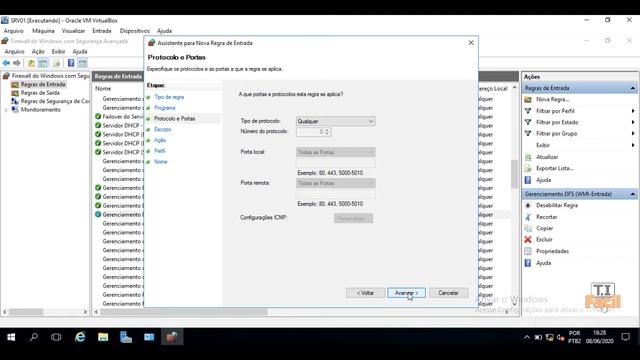Click the Nome column header
Viewport: 640px width, 360px height.
(x=103, y=89)
